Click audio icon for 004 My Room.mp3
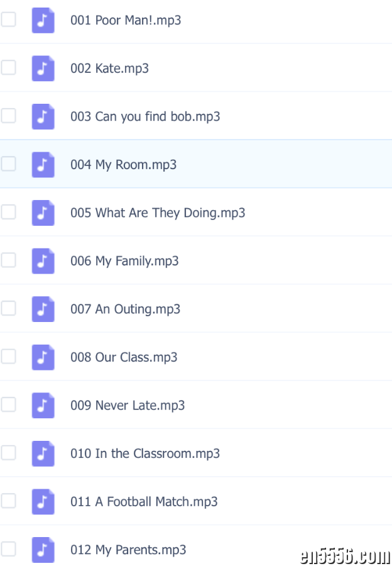This screenshot has width=392, height=566. pyautogui.click(x=43, y=164)
